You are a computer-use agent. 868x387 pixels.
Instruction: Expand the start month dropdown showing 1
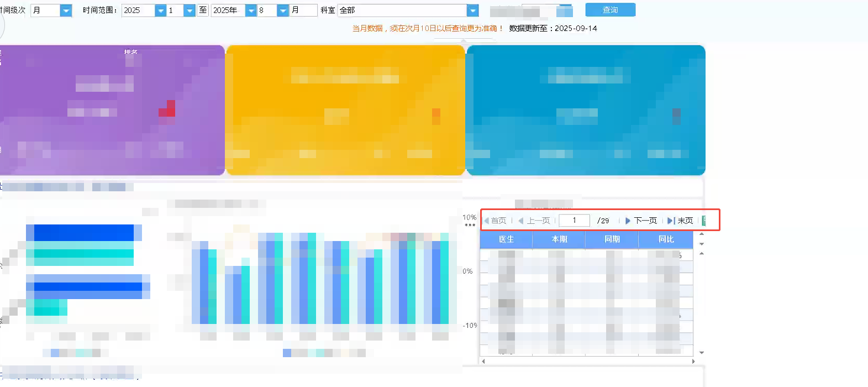pyautogui.click(x=189, y=11)
